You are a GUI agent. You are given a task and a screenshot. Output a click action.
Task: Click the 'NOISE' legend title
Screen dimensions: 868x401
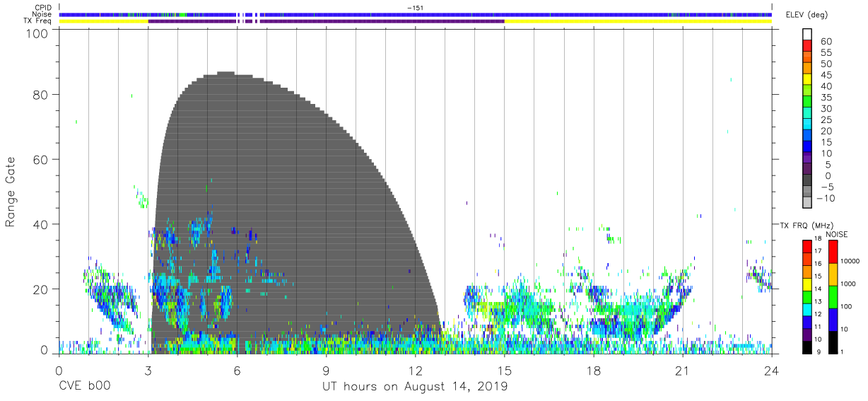coord(838,234)
